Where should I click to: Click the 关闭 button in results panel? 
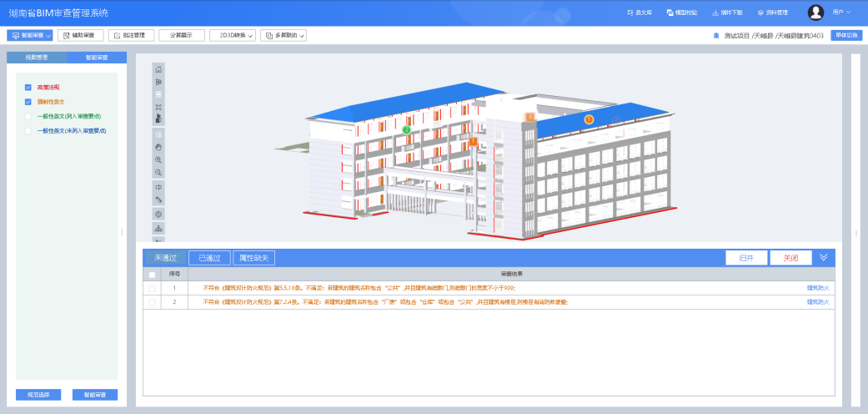tap(790, 258)
